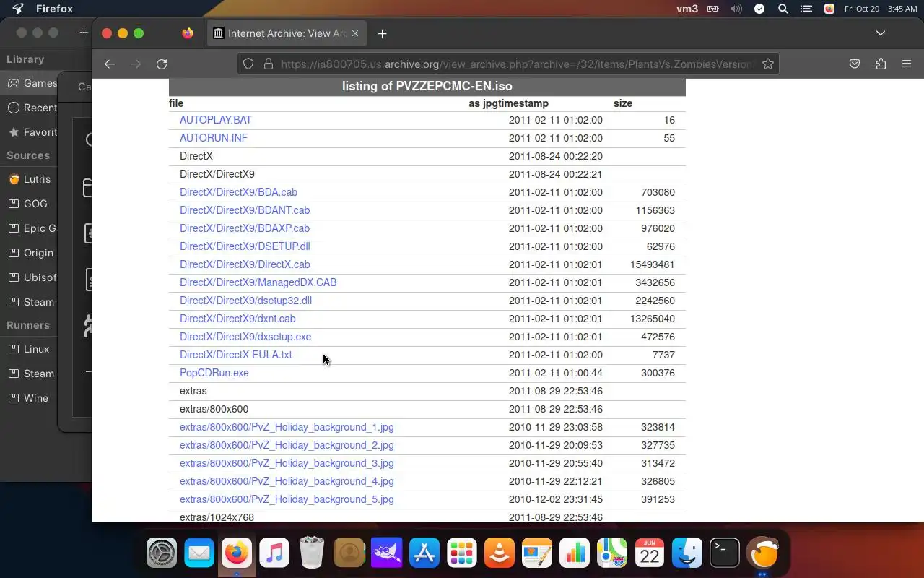The width and height of the screenshot is (924, 578).
Task: Open DirectX/DirectX9/DirectX.cab link
Action: click(245, 264)
